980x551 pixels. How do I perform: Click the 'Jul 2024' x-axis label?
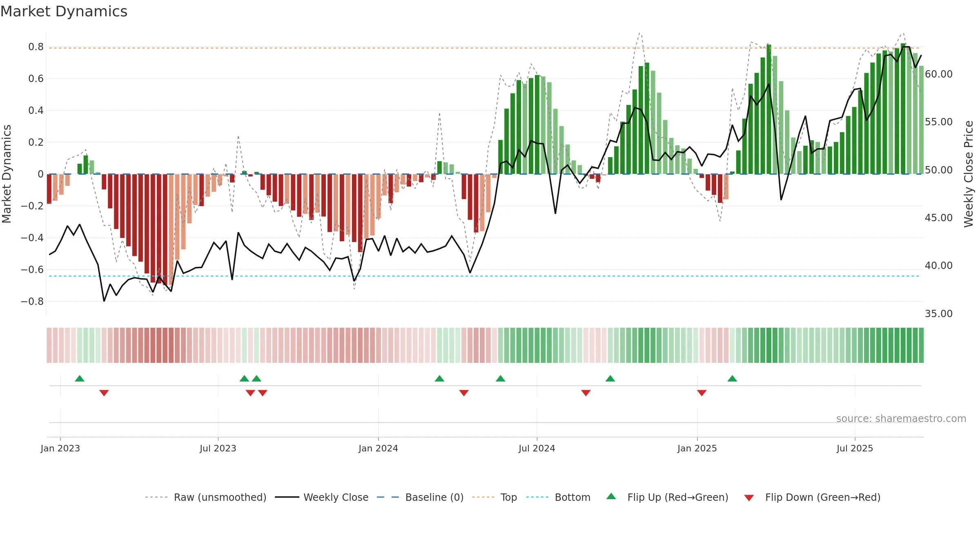(x=537, y=448)
